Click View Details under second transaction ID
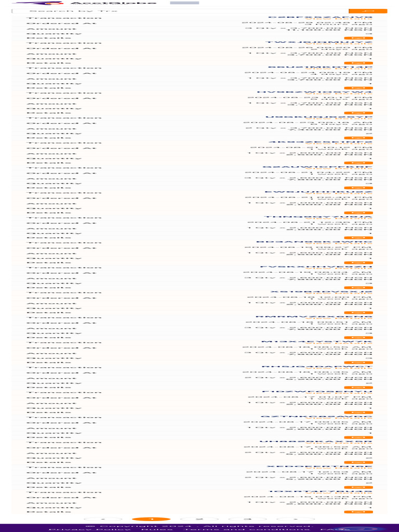The image size is (399, 532). click(338, 44)
